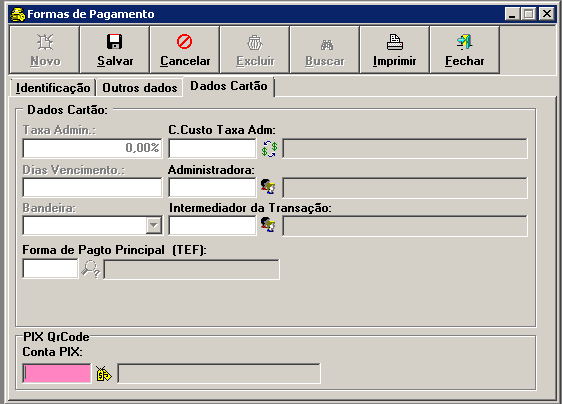Screen dimensions: 562x404
Task: Click the Fechar exit door button
Action: (465, 50)
